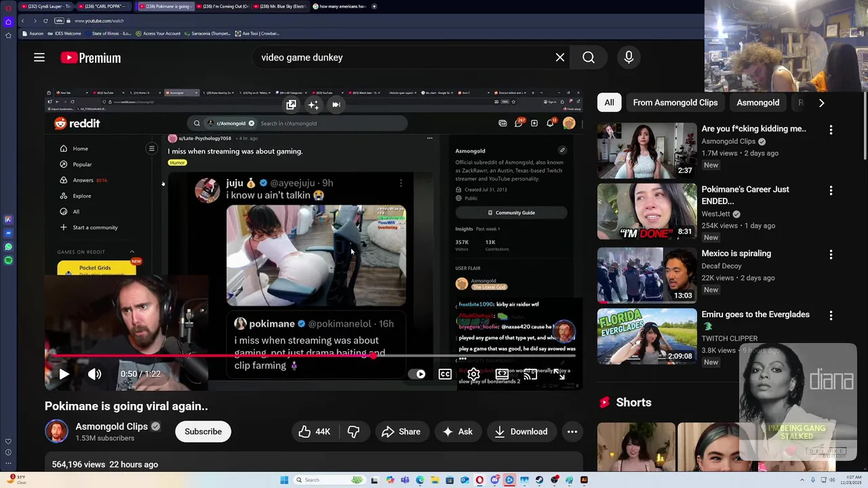Mute the video volume
Viewport: 868px width, 488px height.
click(94, 374)
